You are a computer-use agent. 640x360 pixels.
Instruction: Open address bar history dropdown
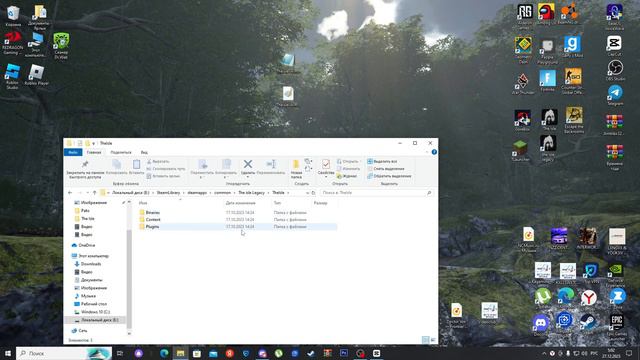307,193
